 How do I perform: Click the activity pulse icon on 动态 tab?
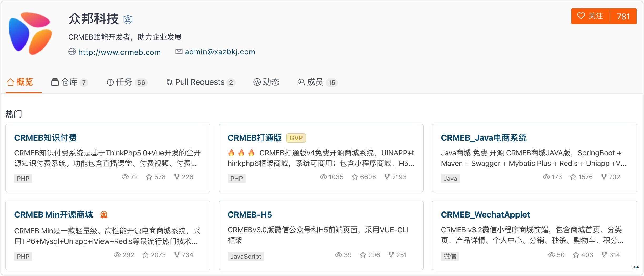click(257, 82)
